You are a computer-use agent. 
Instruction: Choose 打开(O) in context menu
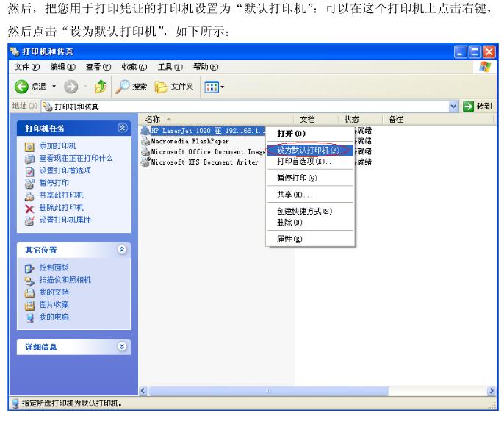(x=310, y=134)
